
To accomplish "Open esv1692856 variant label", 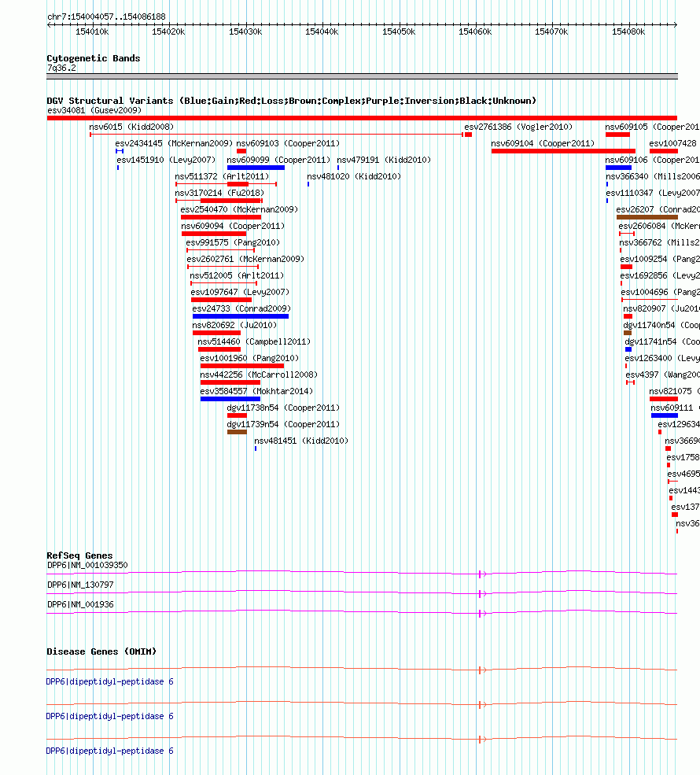I will (660, 276).
